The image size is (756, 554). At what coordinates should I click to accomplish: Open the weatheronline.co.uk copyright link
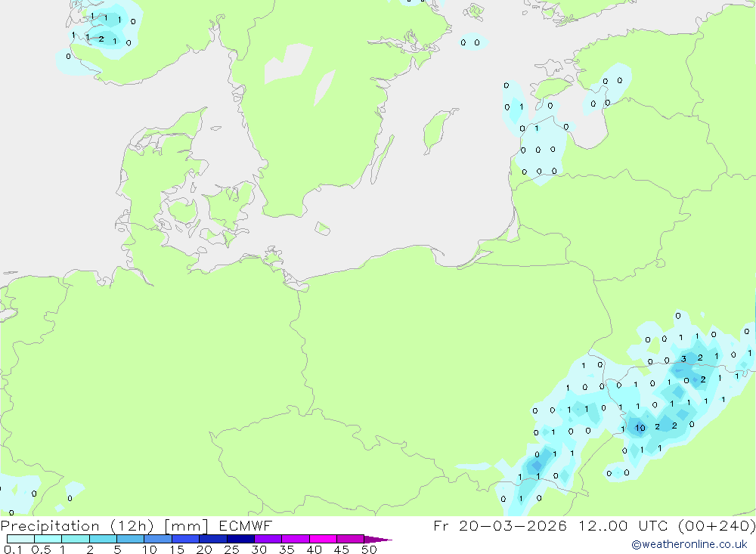click(689, 544)
